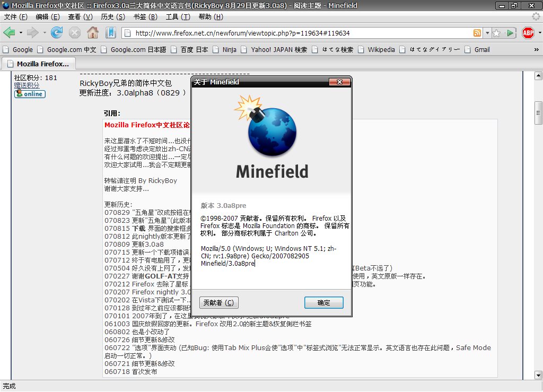Click the stop loading icon

click(74, 33)
